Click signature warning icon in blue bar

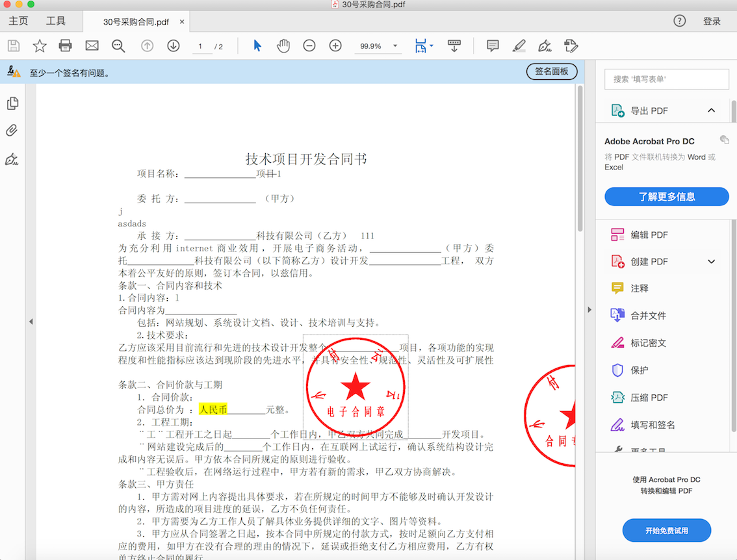click(x=14, y=71)
